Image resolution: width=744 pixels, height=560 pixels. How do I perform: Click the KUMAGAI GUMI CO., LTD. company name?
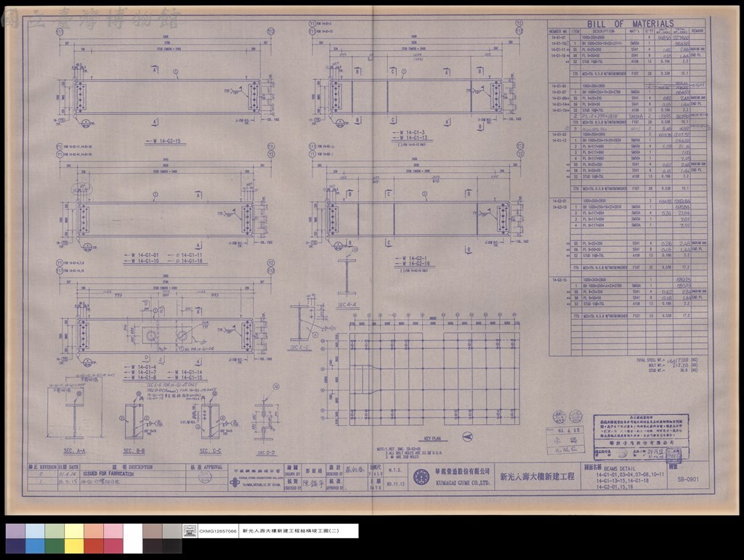coord(463,482)
